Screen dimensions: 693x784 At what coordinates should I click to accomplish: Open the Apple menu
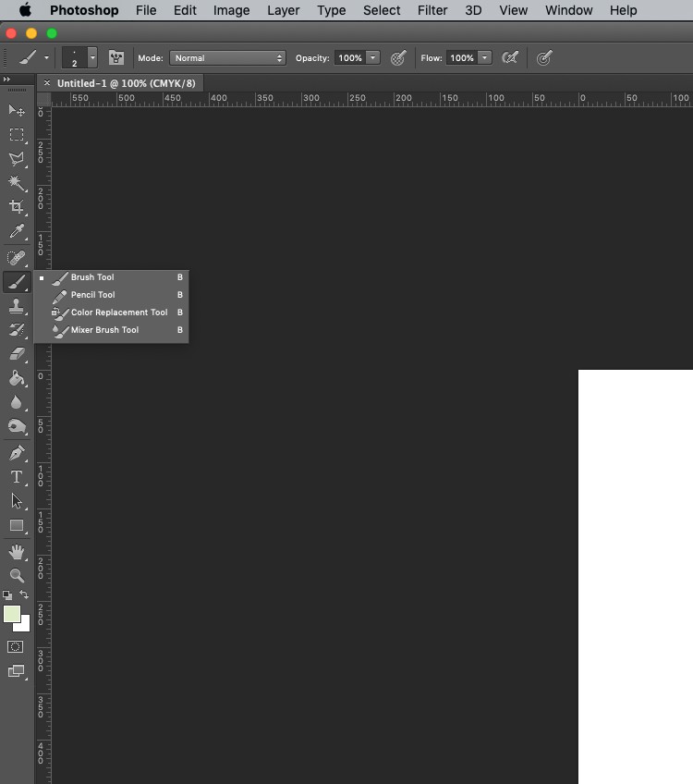pos(25,10)
